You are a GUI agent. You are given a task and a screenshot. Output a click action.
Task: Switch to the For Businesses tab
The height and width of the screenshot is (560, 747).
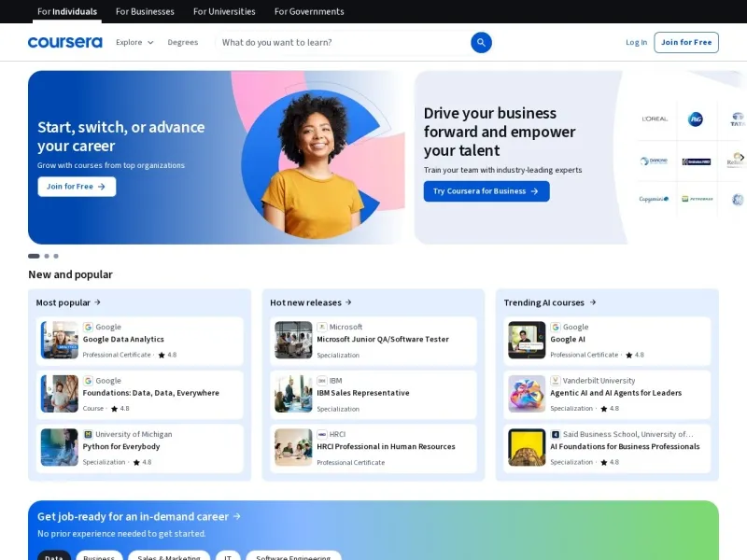(145, 11)
